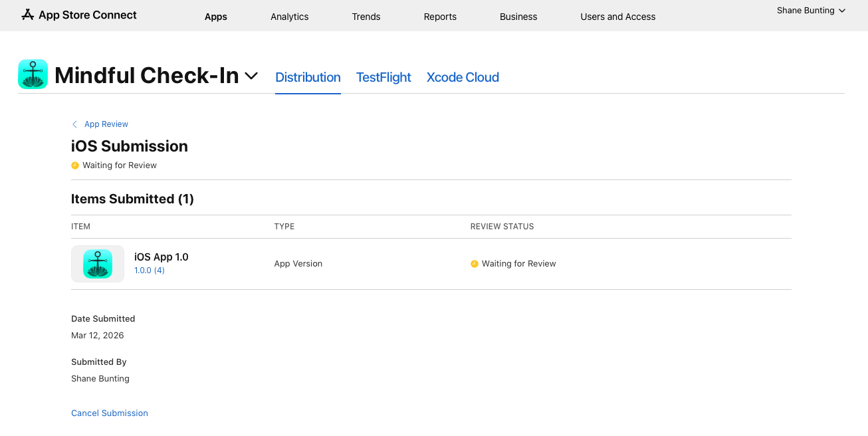
Task: Click the Cancel Submission link
Action: [x=110, y=413]
